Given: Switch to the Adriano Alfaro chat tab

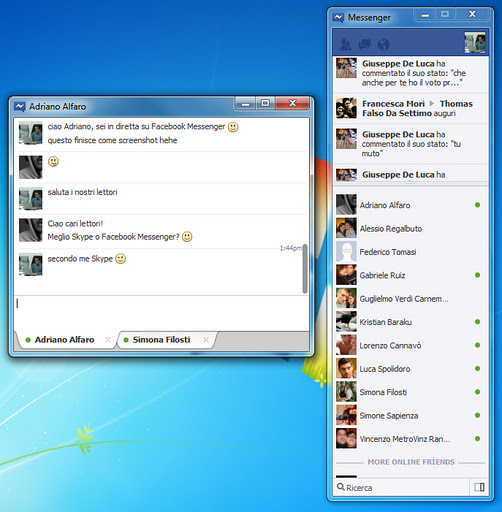Looking at the screenshot, I should [65, 340].
